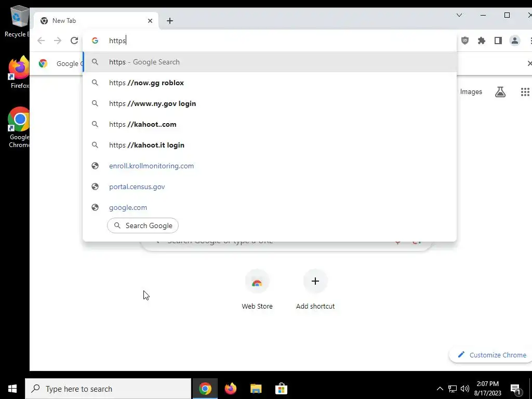Choose 'https - Google Search' suggestion
This screenshot has height=399, width=532.
[270, 62]
